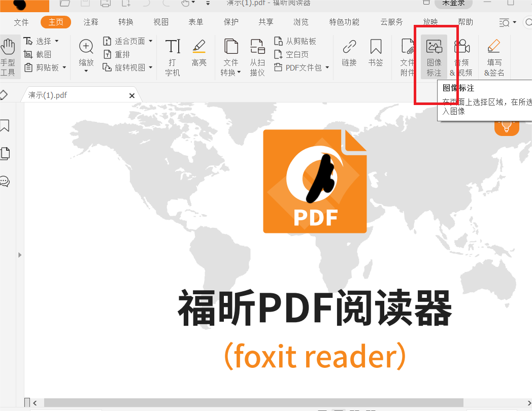This screenshot has height=411, width=532.
Task: Click the 未登录 login button
Action: [453, 3]
